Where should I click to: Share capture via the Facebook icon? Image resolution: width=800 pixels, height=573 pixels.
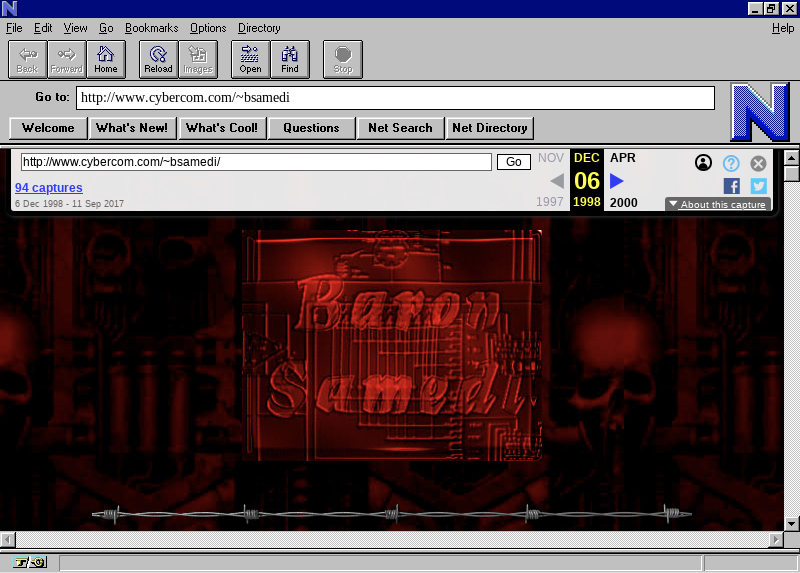(731, 186)
